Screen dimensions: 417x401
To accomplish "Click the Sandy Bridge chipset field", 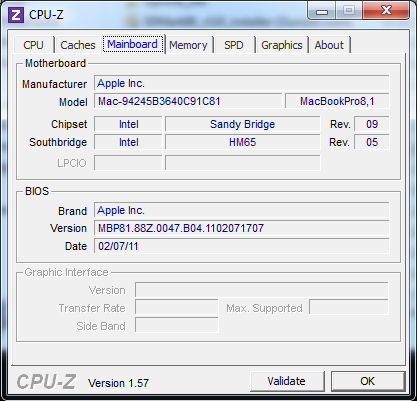I will click(243, 124).
